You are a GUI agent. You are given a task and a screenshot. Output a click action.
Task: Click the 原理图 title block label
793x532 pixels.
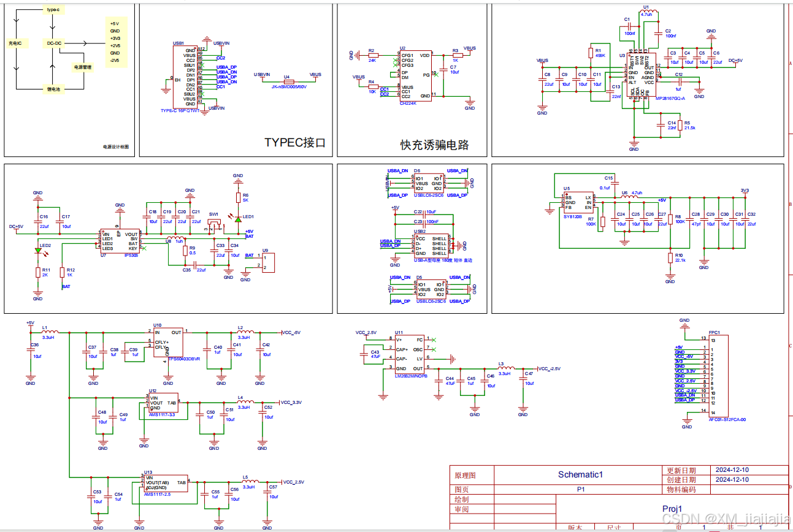coord(465,475)
